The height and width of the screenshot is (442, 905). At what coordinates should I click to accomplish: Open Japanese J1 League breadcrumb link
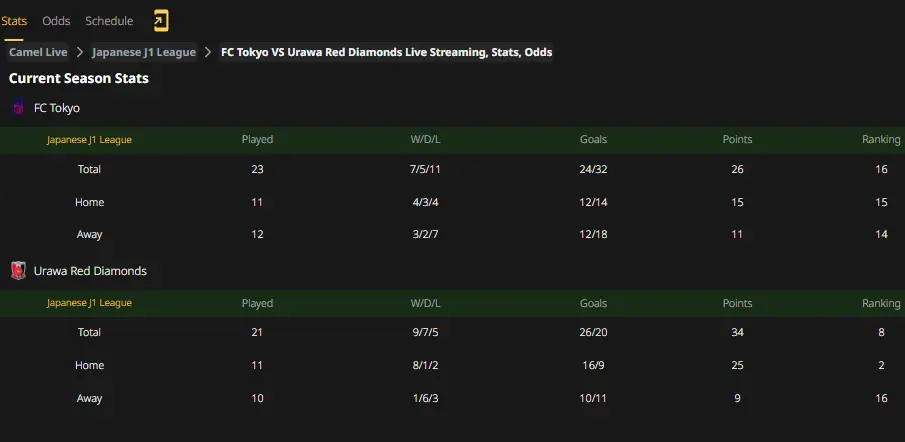pyautogui.click(x=144, y=53)
